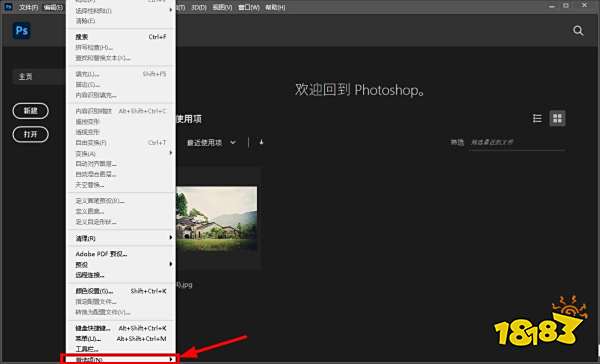600x364 pixels.
Task: Click the 新建 button
Action: (31, 111)
